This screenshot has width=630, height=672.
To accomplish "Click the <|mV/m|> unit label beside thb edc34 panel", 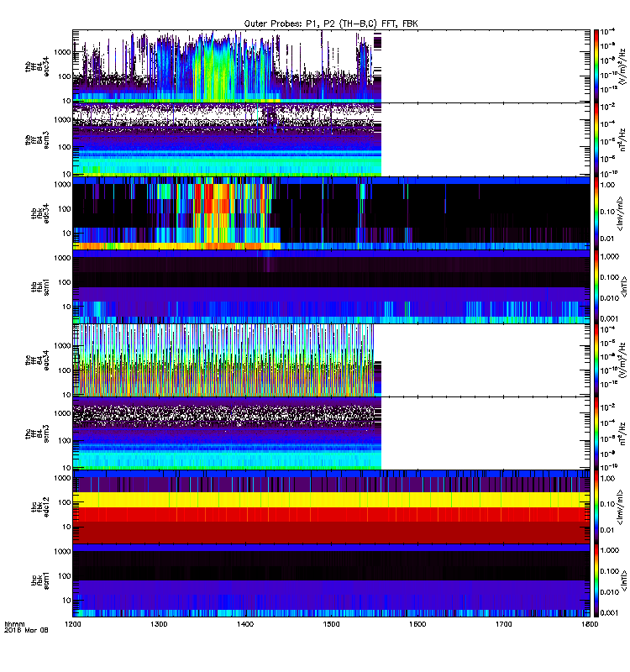I will click(x=620, y=213).
